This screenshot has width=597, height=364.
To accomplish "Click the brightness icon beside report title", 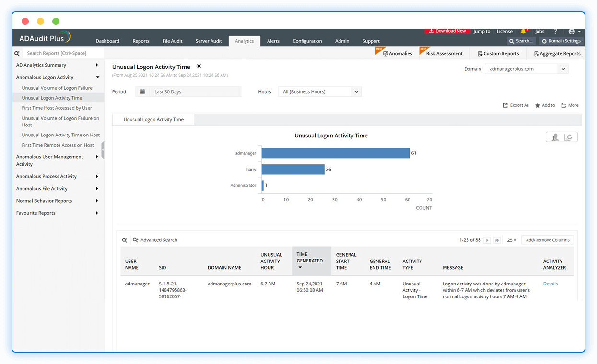I will click(199, 66).
